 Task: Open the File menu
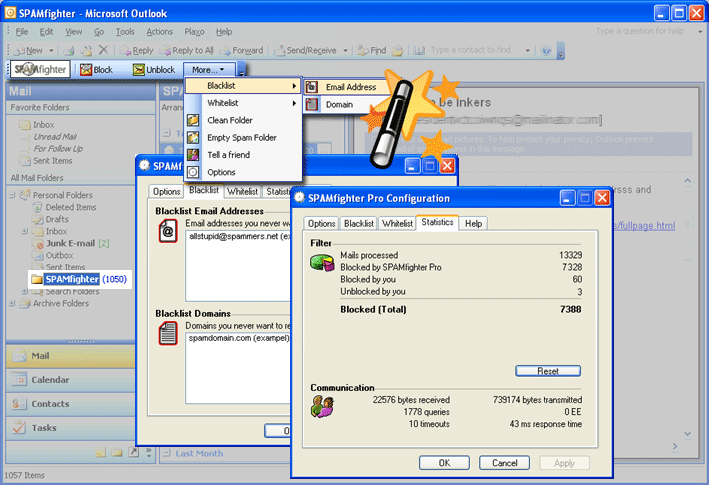point(22,32)
